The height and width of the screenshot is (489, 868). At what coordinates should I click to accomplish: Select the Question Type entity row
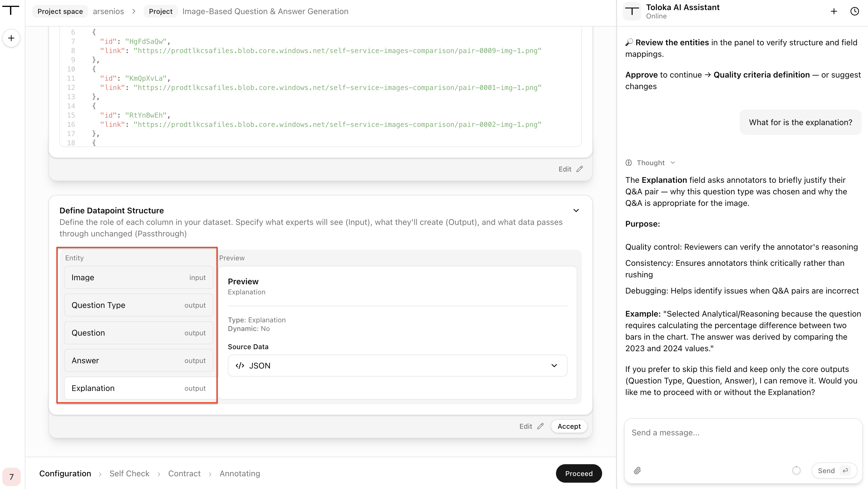click(x=138, y=305)
